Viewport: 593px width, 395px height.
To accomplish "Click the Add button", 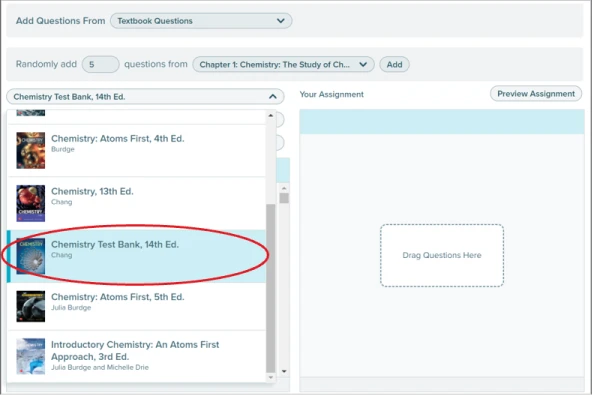I will coord(394,64).
